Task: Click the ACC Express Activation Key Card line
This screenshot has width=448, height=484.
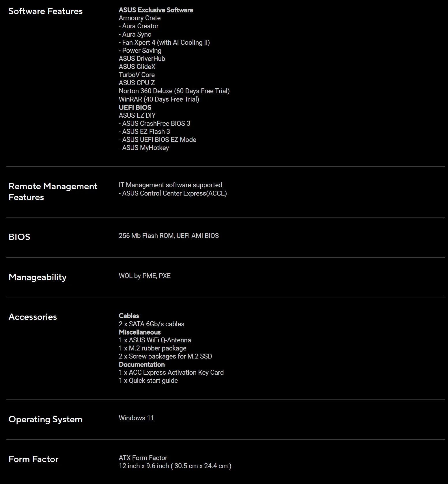Action: (x=171, y=372)
